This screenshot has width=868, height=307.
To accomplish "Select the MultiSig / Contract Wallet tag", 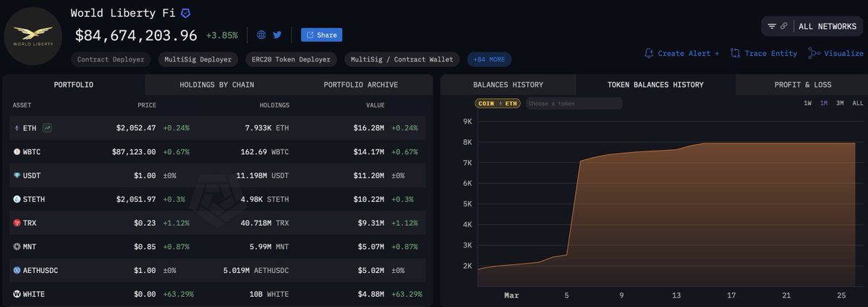I will [402, 59].
